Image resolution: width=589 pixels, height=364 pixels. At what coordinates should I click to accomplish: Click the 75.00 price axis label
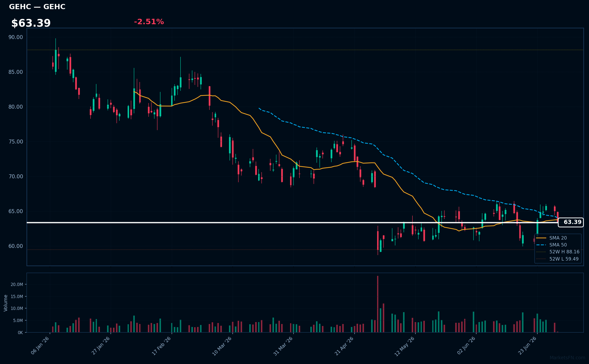coord(16,142)
